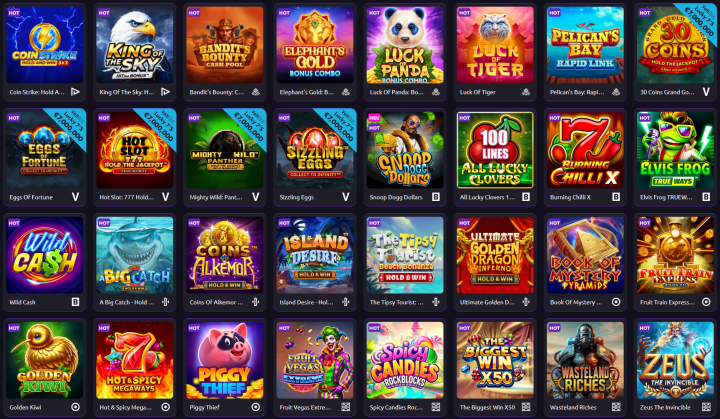
Task: Click the provider icon next to Luck Of Tiger
Action: click(526, 92)
